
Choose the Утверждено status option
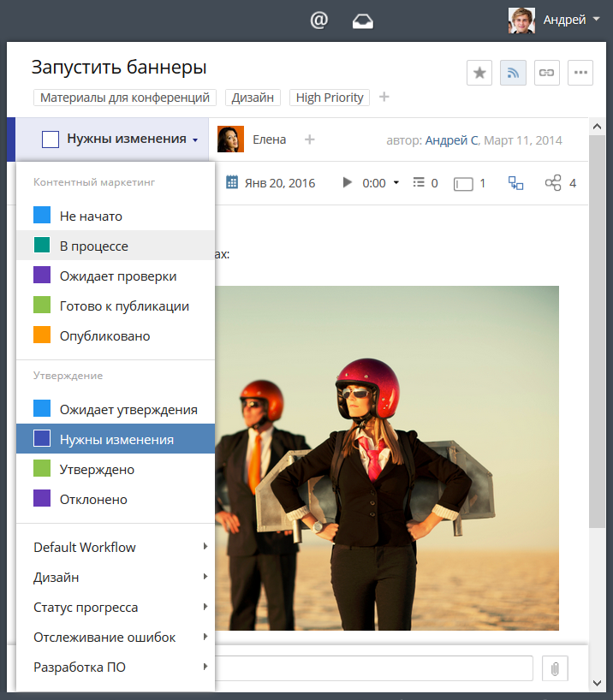[97, 469]
